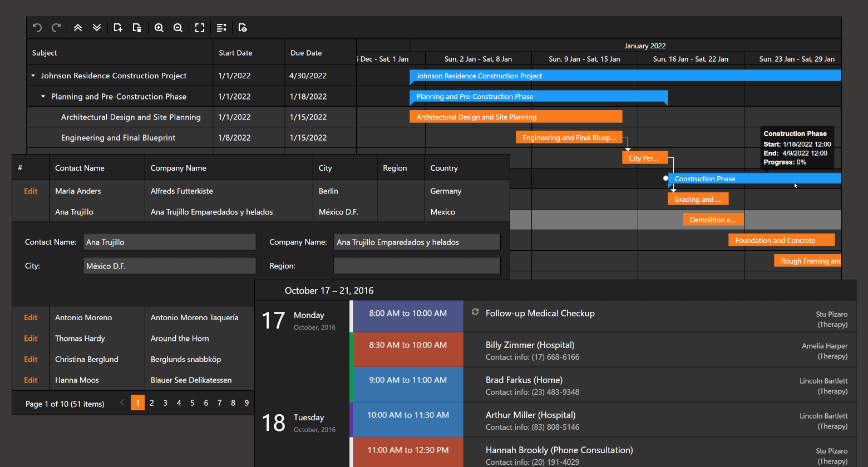Sort contacts by the Country header
This screenshot has height=467, width=868.
(x=467, y=168)
